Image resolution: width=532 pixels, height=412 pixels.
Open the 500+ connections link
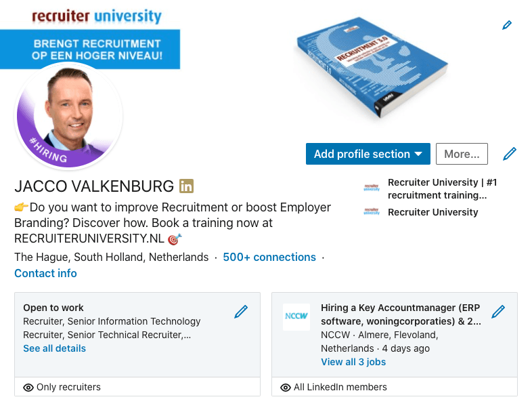[x=269, y=257]
